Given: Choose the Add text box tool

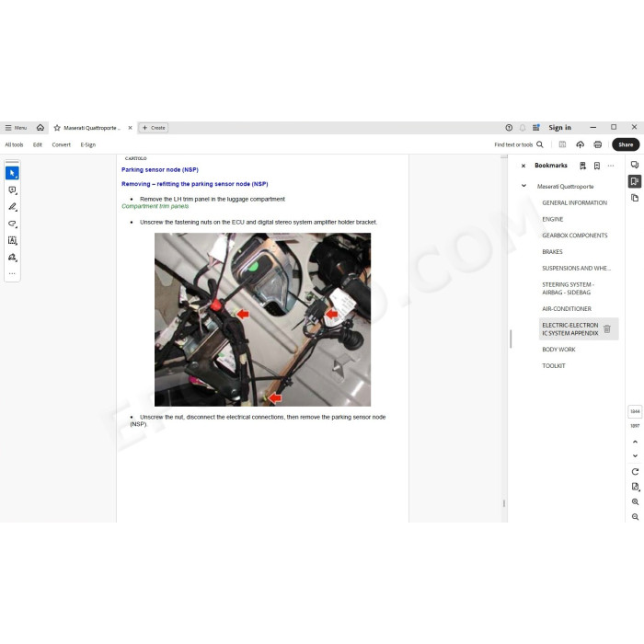Looking at the screenshot, I should coord(12,241).
